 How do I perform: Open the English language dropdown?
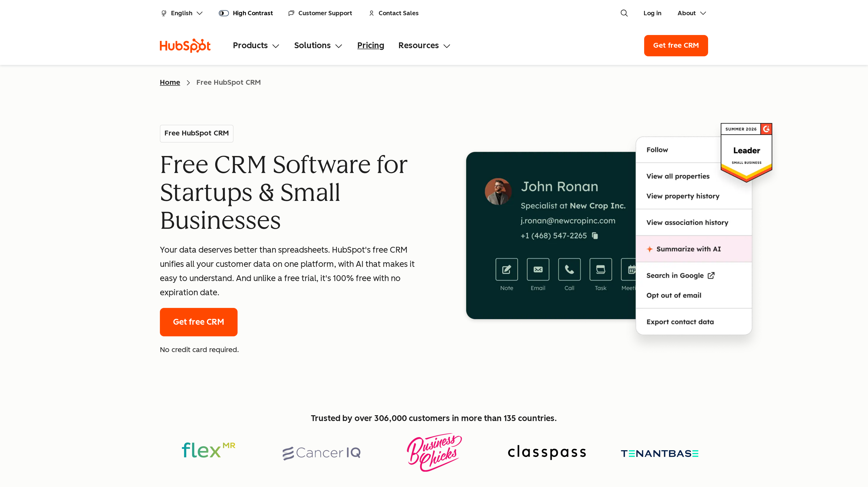click(182, 13)
